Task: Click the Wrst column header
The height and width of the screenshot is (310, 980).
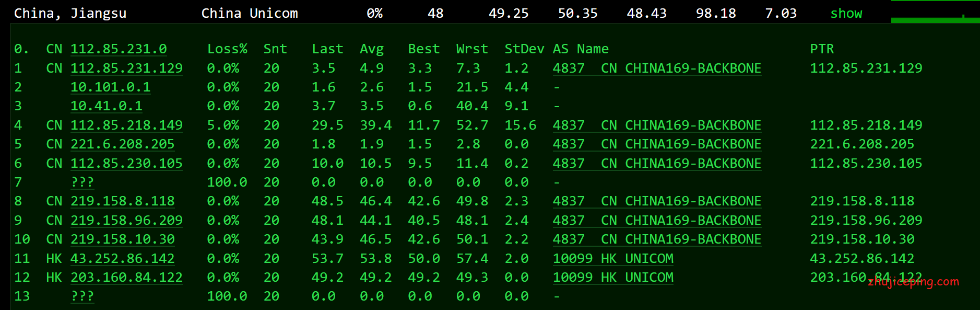Action: [472, 49]
